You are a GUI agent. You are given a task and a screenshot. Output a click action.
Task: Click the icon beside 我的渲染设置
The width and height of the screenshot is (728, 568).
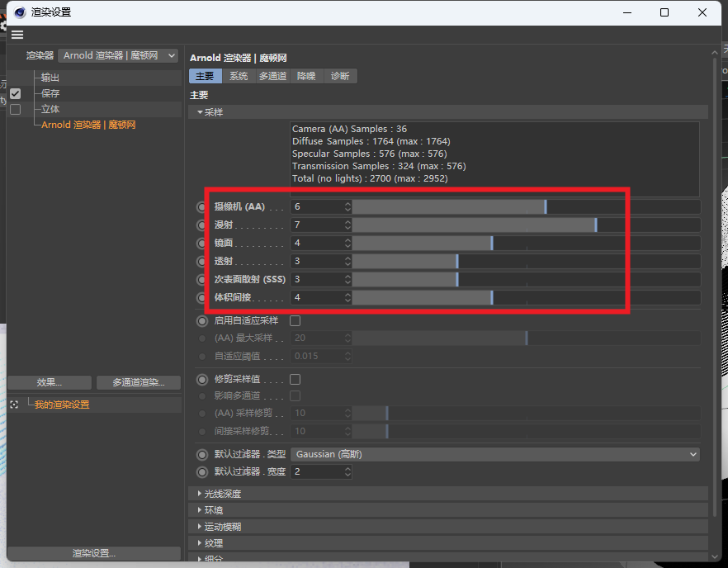click(14, 405)
